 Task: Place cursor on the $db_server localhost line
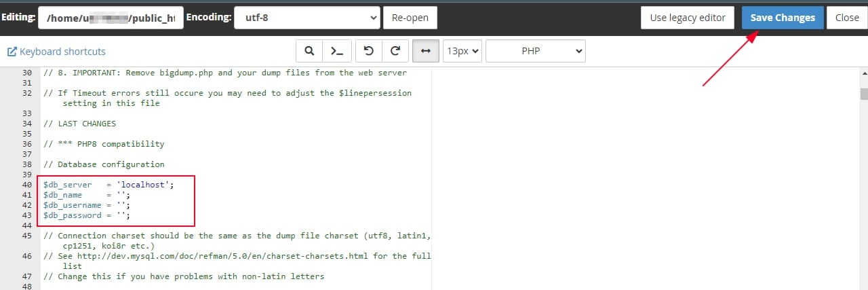click(x=108, y=185)
